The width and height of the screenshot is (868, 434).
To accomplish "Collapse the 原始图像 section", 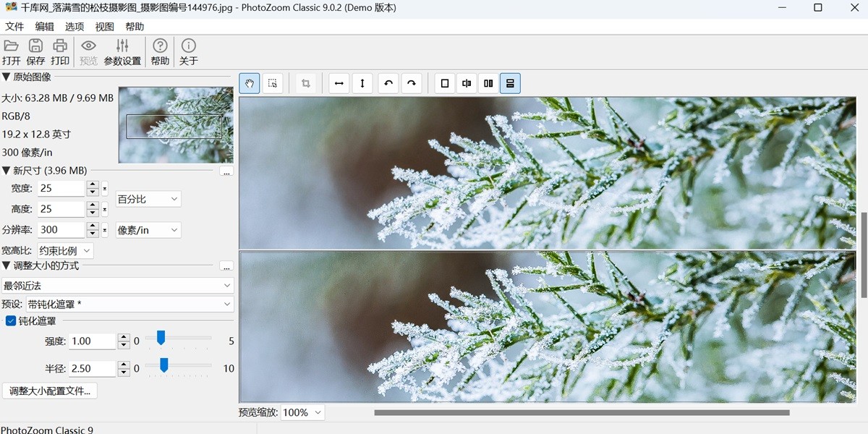I will tap(7, 75).
